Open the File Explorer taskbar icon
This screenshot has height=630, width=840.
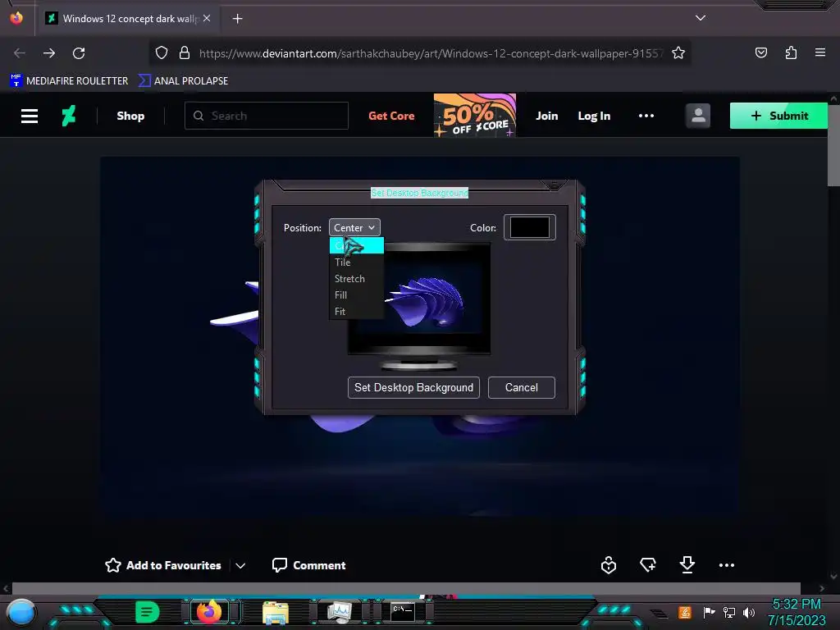[x=276, y=612]
